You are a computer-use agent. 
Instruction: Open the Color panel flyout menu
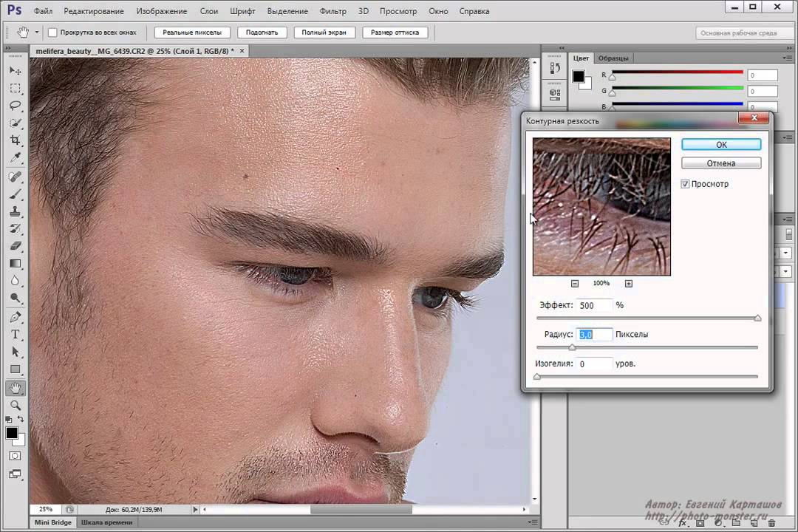(x=788, y=58)
